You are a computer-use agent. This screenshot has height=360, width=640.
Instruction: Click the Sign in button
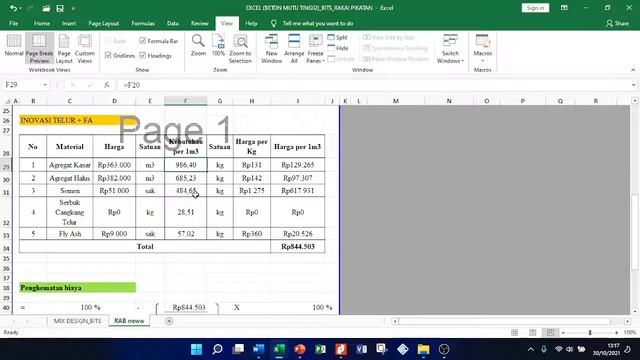click(x=535, y=8)
